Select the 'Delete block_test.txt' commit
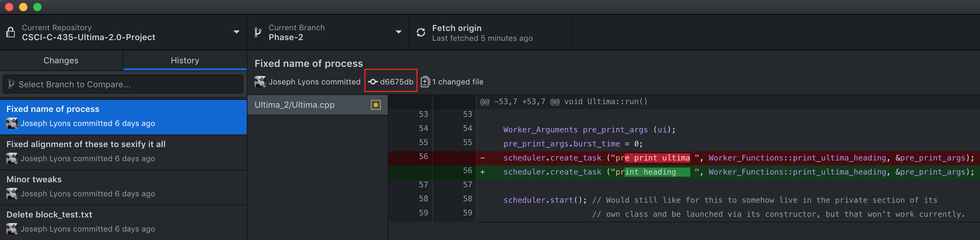The width and height of the screenshot is (980, 240). click(x=123, y=222)
